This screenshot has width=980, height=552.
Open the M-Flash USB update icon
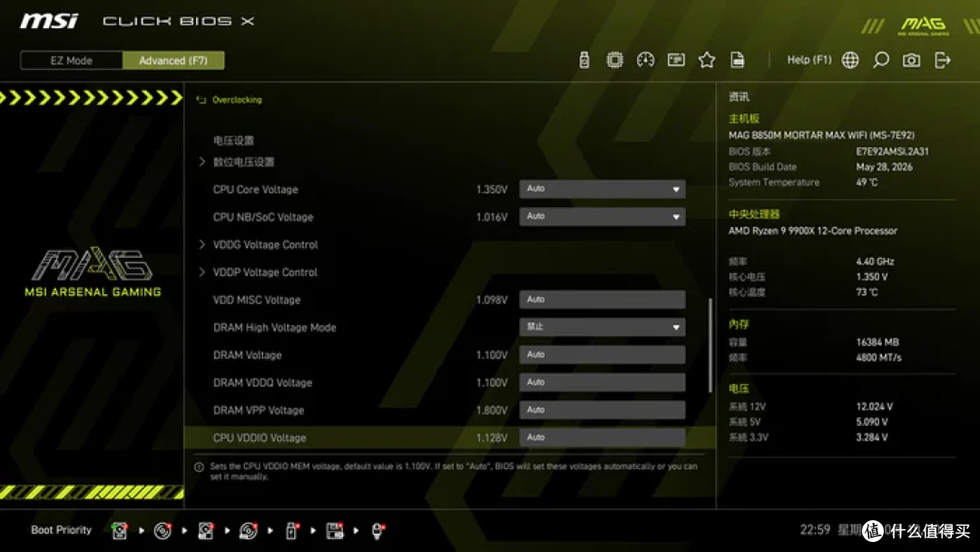point(583,60)
